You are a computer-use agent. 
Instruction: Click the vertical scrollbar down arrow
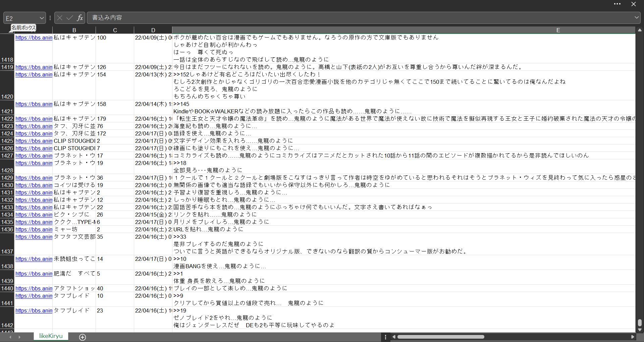(x=640, y=330)
